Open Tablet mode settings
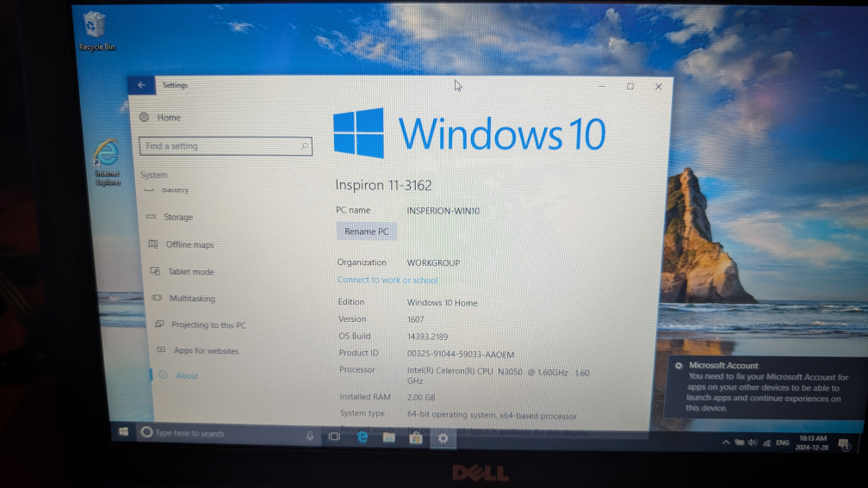The image size is (868, 488). tap(190, 271)
